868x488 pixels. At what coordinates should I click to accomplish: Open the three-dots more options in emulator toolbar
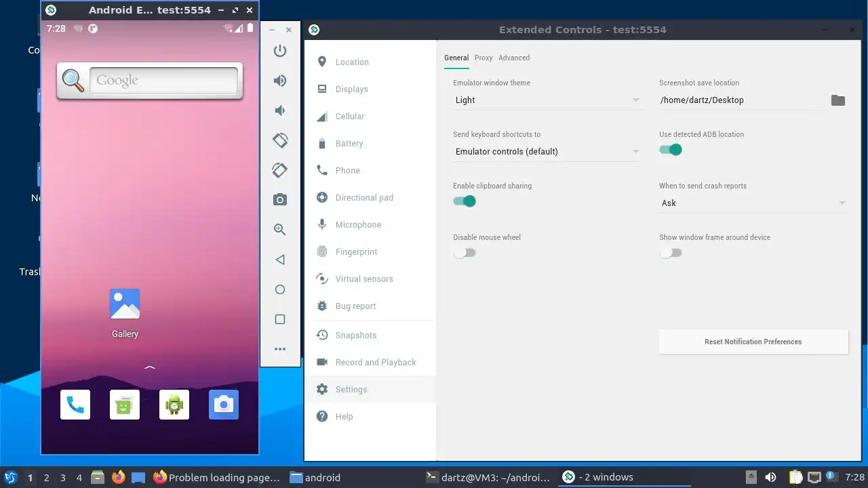pos(280,349)
